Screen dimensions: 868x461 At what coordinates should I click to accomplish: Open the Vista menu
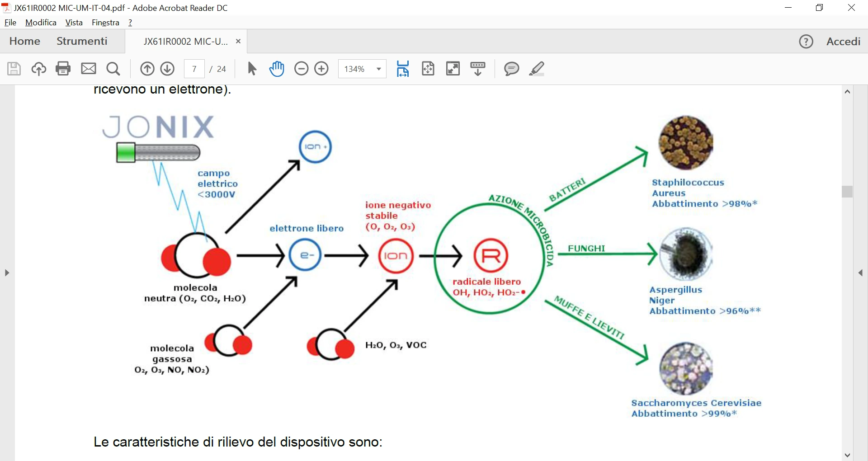(74, 23)
